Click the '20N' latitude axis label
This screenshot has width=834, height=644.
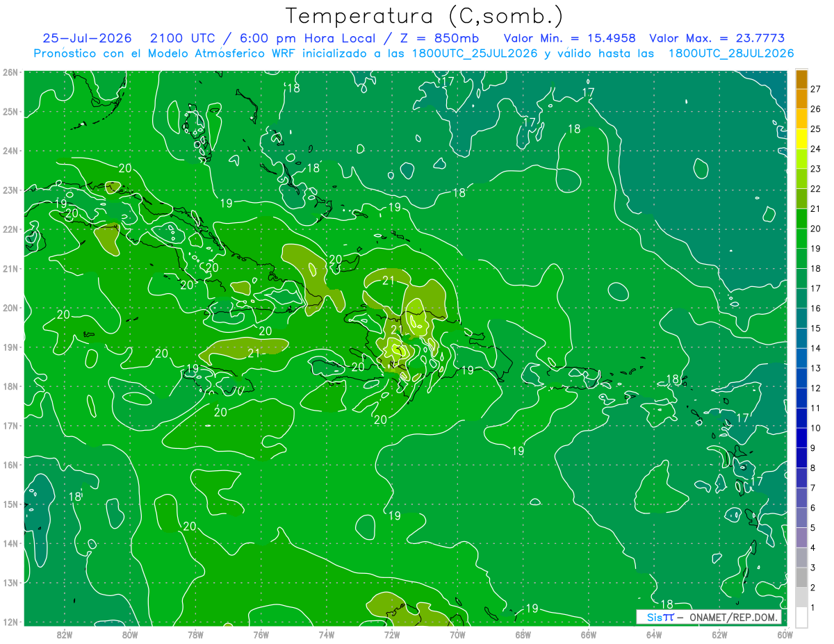(10, 308)
